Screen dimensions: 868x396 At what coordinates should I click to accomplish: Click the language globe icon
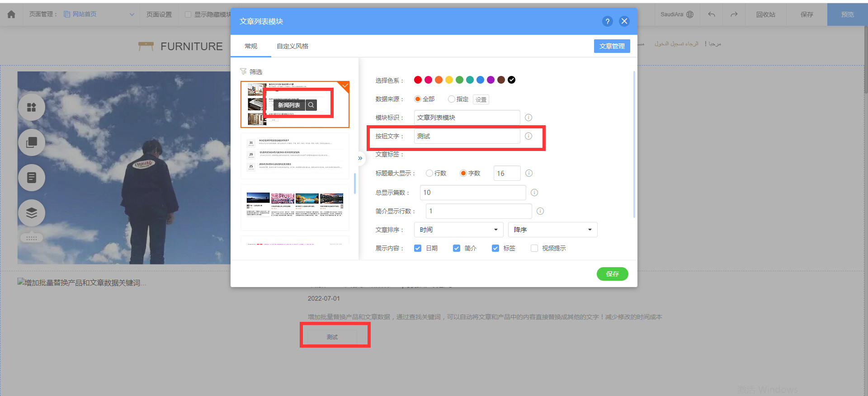690,14
